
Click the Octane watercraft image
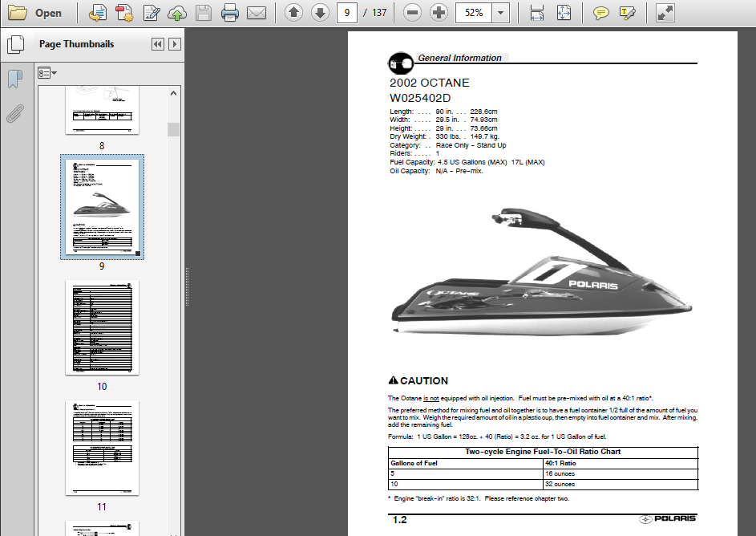(x=541, y=272)
